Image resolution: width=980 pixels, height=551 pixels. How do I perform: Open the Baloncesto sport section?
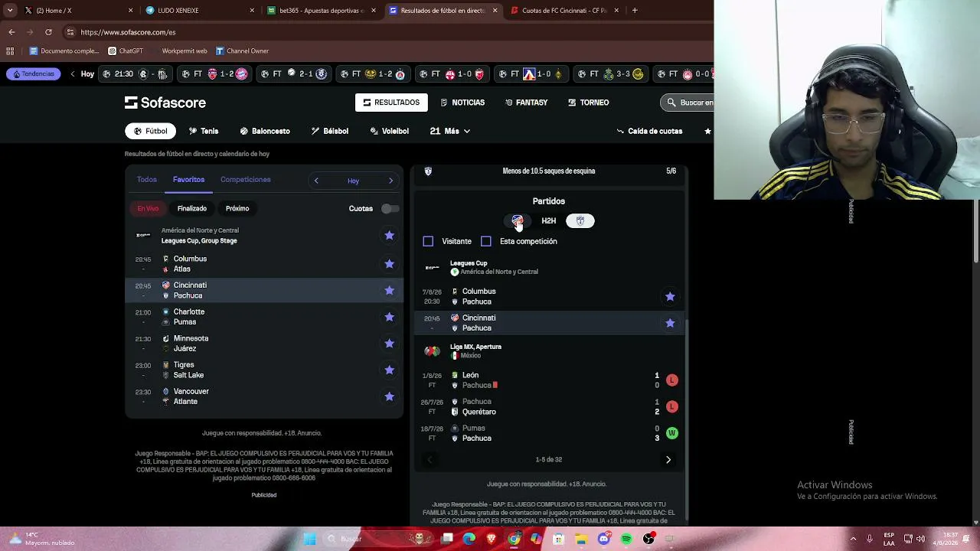265,131
